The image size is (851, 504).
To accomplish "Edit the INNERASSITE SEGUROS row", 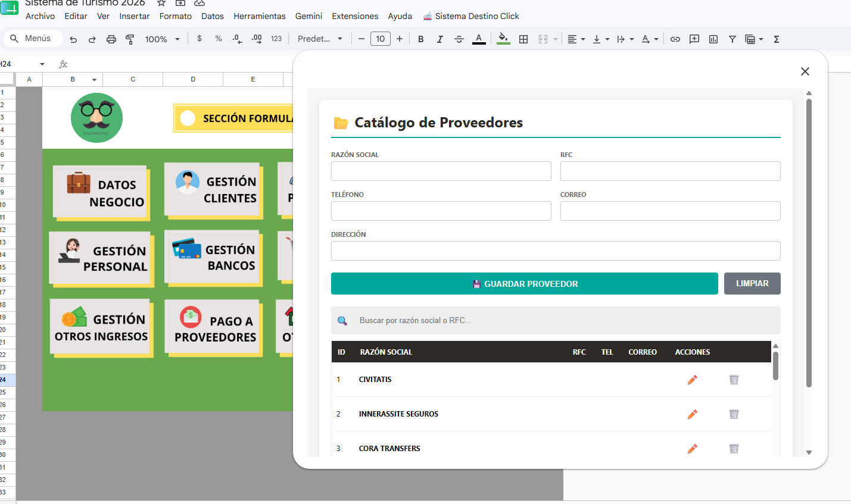I will (x=692, y=414).
